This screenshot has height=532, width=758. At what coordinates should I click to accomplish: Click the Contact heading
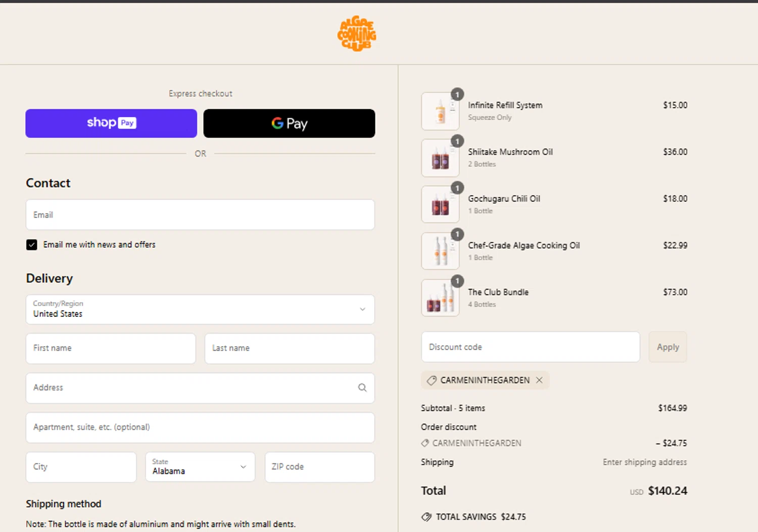tap(48, 183)
